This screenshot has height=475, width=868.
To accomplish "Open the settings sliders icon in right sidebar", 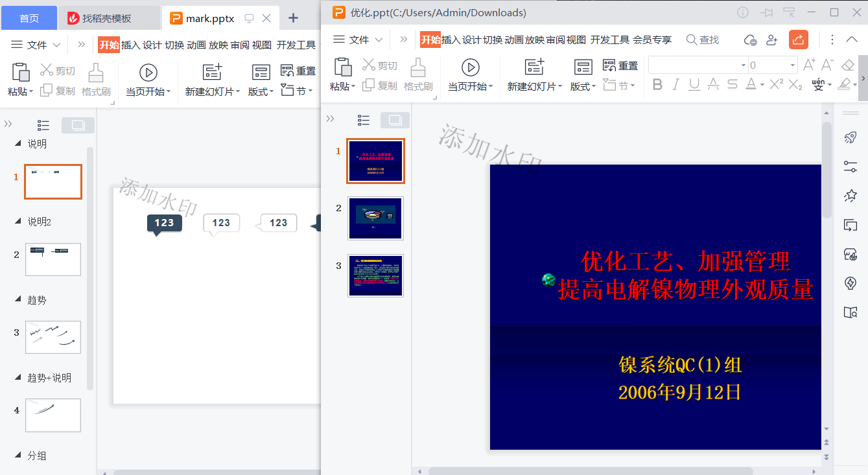I will tap(850, 167).
